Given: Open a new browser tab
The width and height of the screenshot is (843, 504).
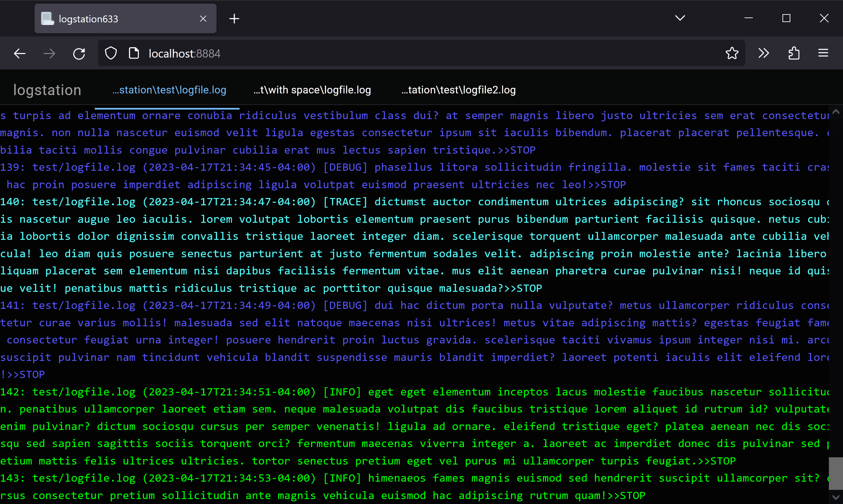Looking at the screenshot, I should [234, 19].
